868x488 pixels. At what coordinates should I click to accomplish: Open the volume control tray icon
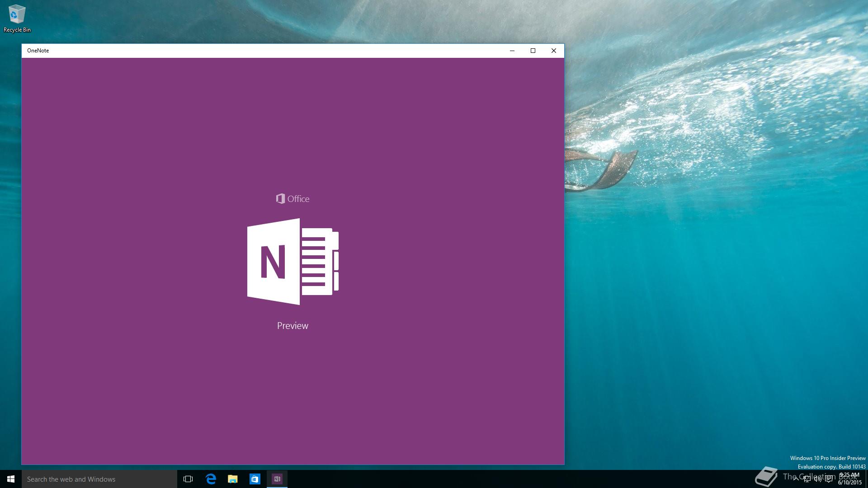pyautogui.click(x=817, y=479)
